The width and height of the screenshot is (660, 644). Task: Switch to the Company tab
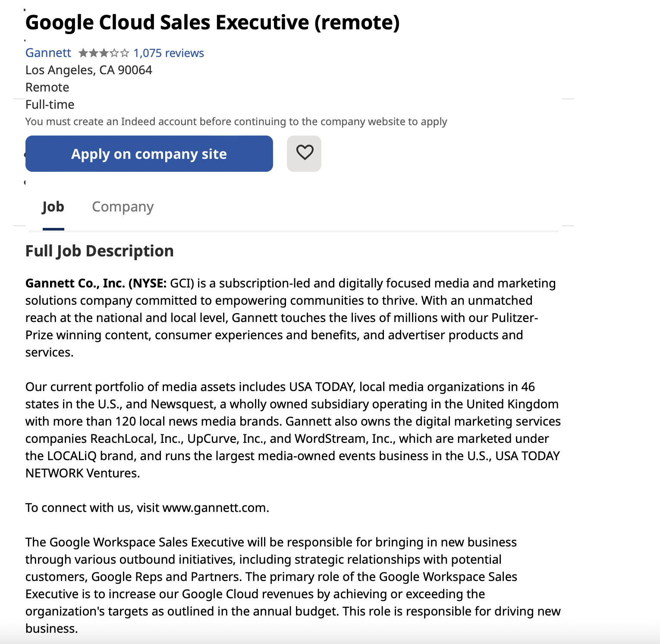[x=123, y=207]
